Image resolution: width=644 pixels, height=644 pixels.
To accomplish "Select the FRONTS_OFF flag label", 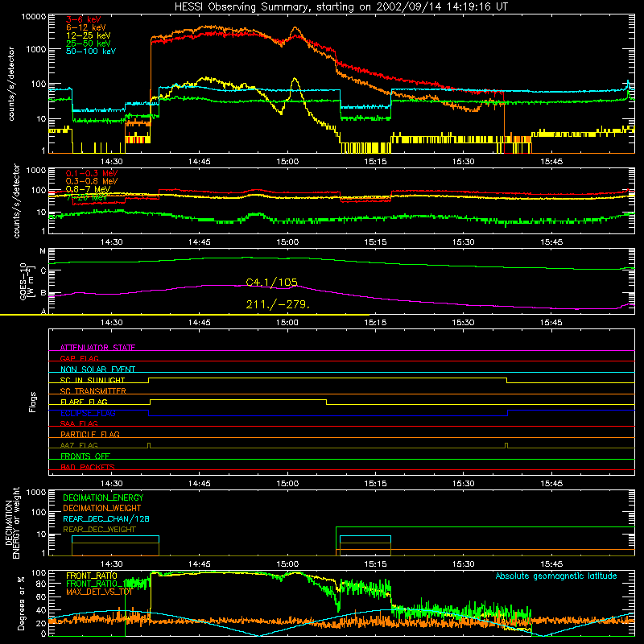I will click(x=85, y=456).
